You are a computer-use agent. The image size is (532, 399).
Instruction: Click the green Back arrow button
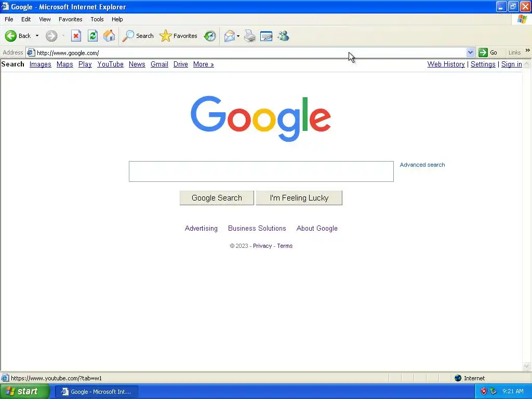tap(11, 36)
